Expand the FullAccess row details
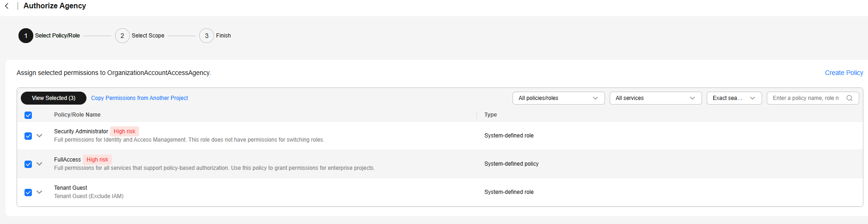 coord(39,164)
